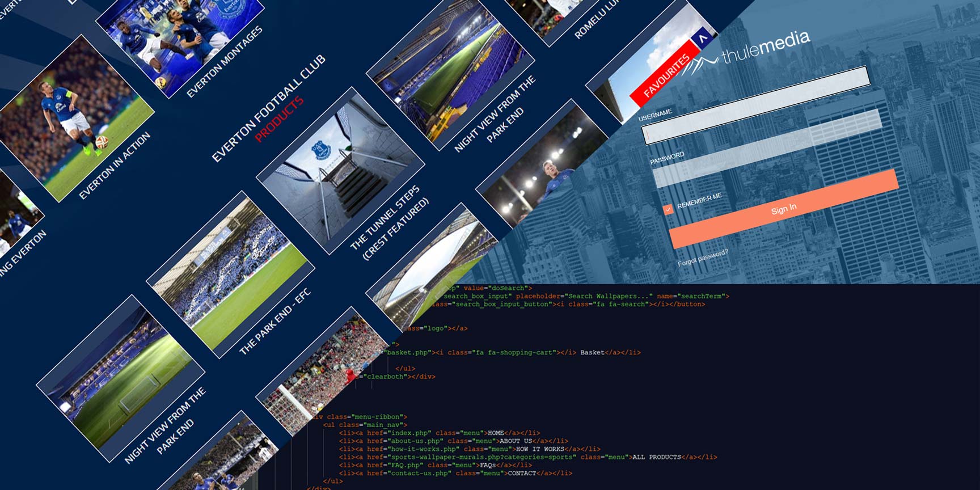Click the orange Sign In button

[x=784, y=209]
